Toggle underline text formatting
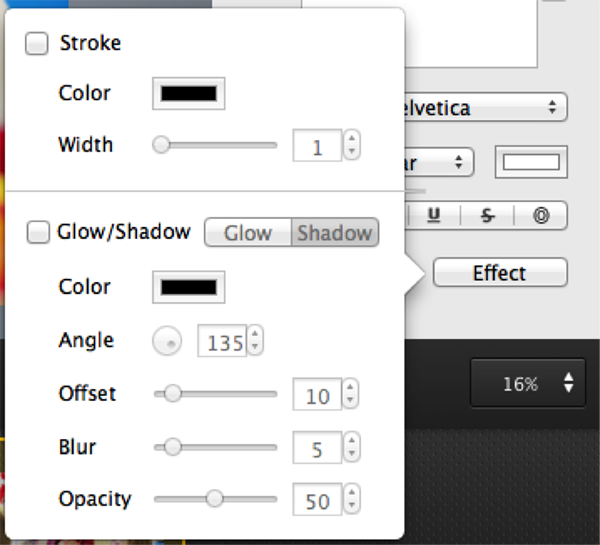The width and height of the screenshot is (600, 545). point(434,215)
